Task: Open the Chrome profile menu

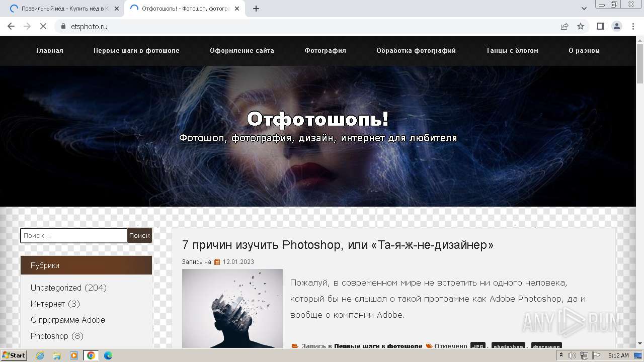Action: 616,26
